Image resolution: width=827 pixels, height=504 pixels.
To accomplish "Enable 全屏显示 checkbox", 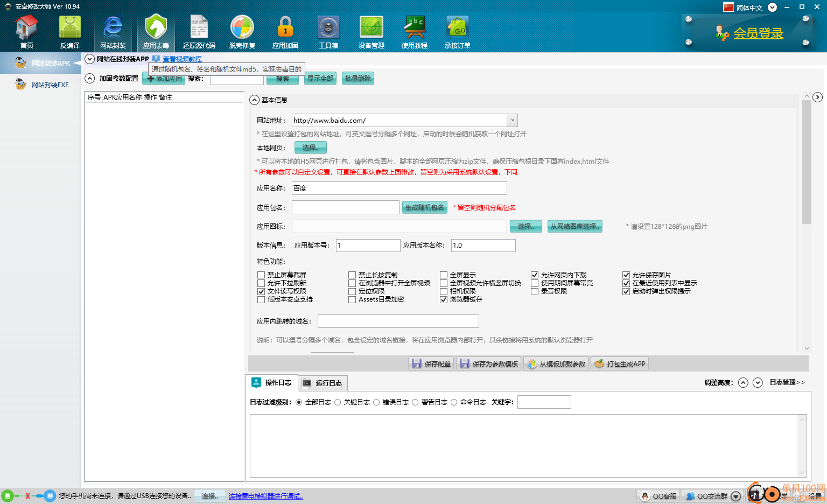I will click(x=444, y=275).
